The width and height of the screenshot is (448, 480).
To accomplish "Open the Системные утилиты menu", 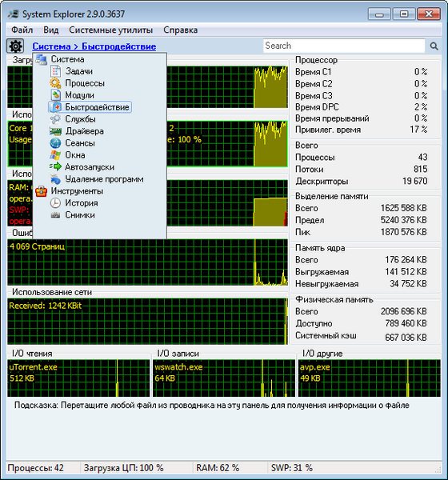I will point(111,30).
